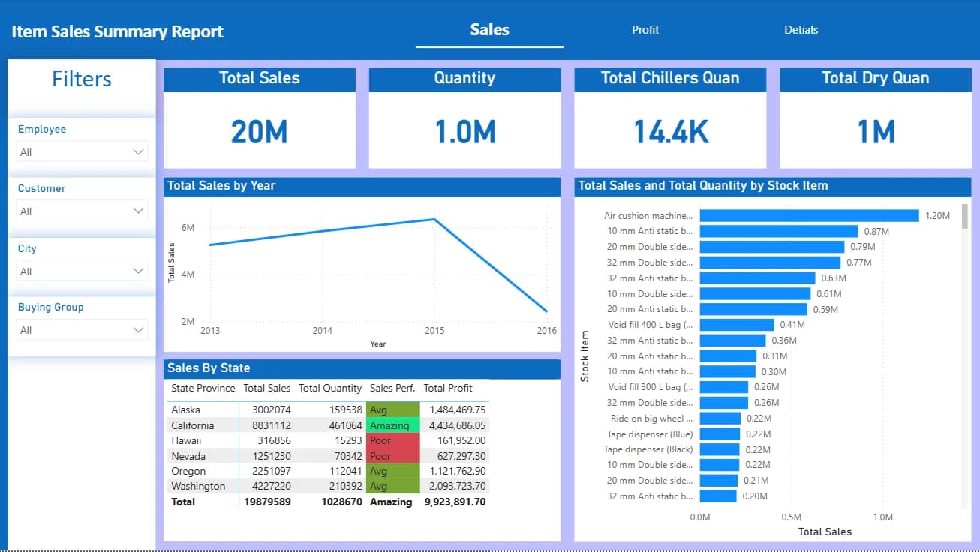The image size is (980, 552).
Task: Click the 2014 x-axis label
Action: (x=322, y=330)
